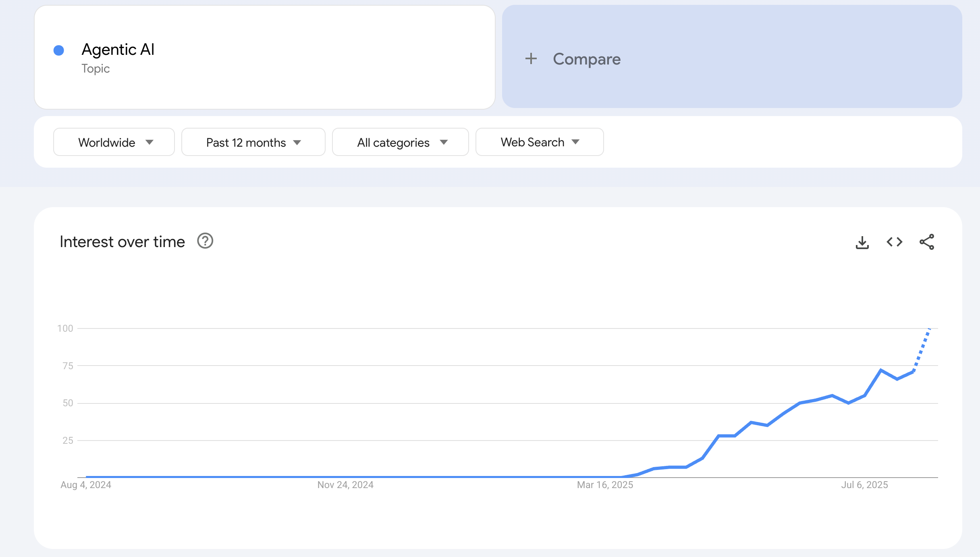Click the Nov 24, 2024 axis label

tap(345, 485)
